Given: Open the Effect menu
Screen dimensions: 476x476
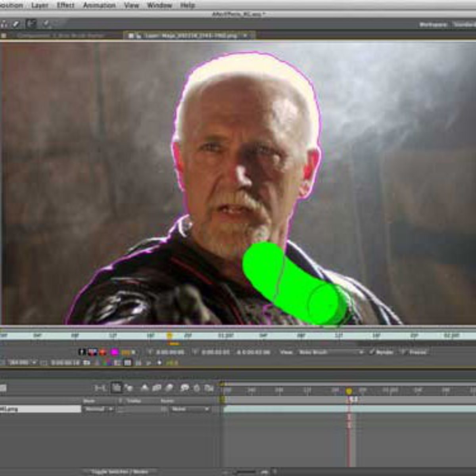Looking at the screenshot, I should [x=65, y=5].
